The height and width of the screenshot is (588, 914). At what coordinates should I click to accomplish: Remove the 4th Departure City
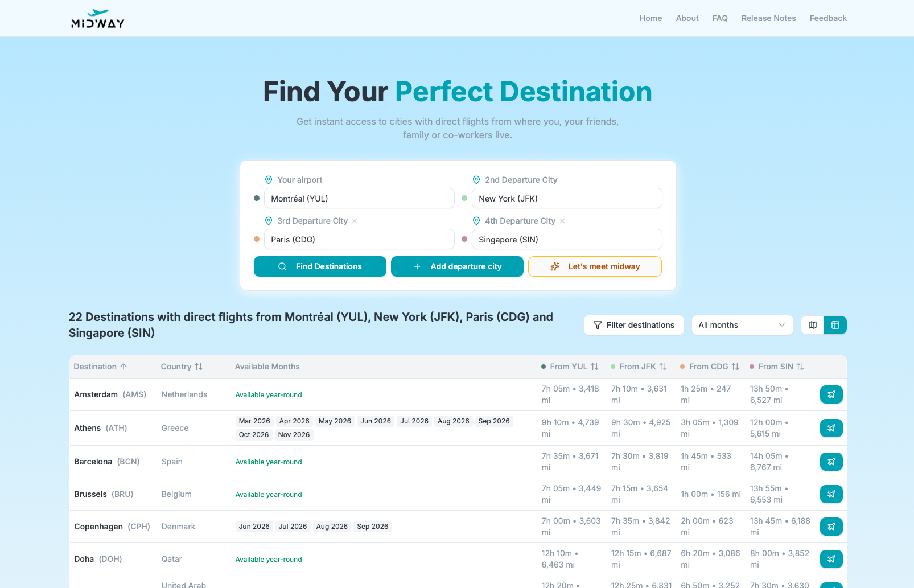click(562, 221)
